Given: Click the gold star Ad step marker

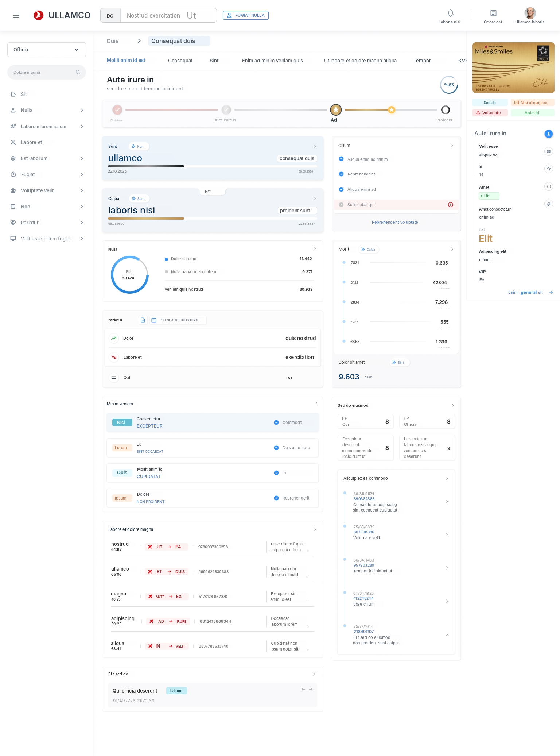Looking at the screenshot, I should pyautogui.click(x=336, y=110).
